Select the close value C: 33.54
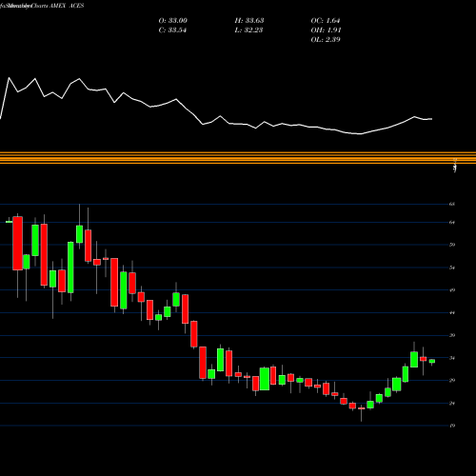476x476 pixels. coord(172,30)
